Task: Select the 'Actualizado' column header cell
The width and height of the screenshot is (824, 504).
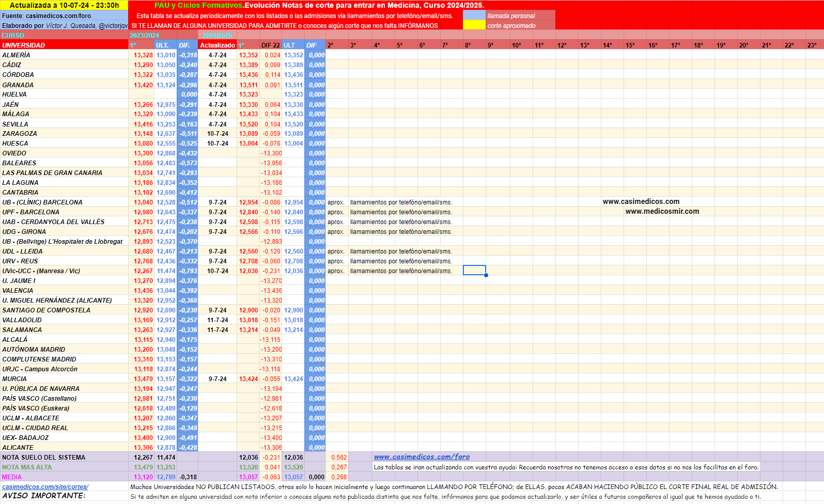Action: coord(217,45)
